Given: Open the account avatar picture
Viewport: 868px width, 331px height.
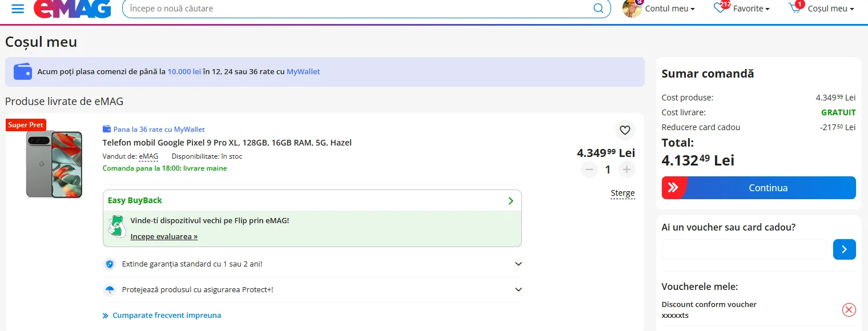Looking at the screenshot, I should 632,8.
